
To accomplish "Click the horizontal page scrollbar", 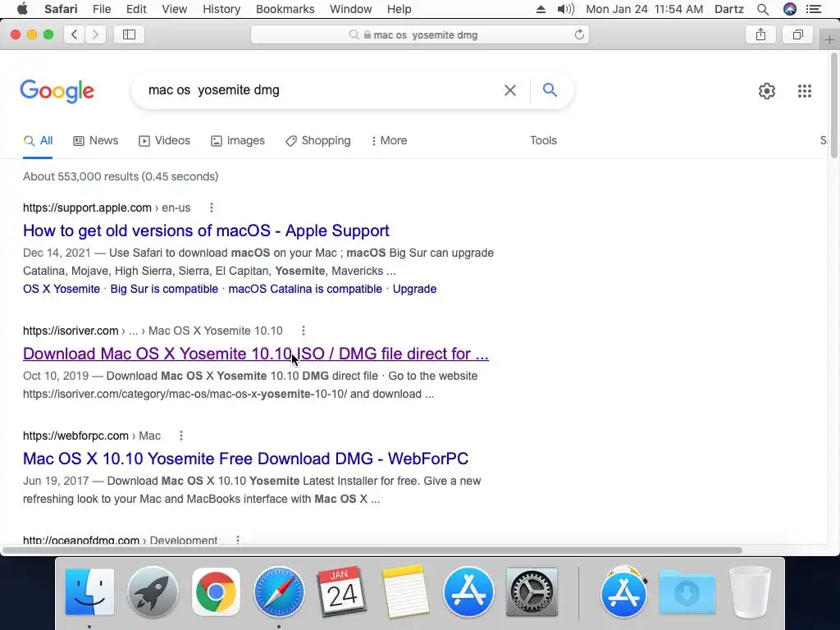I will [x=372, y=550].
